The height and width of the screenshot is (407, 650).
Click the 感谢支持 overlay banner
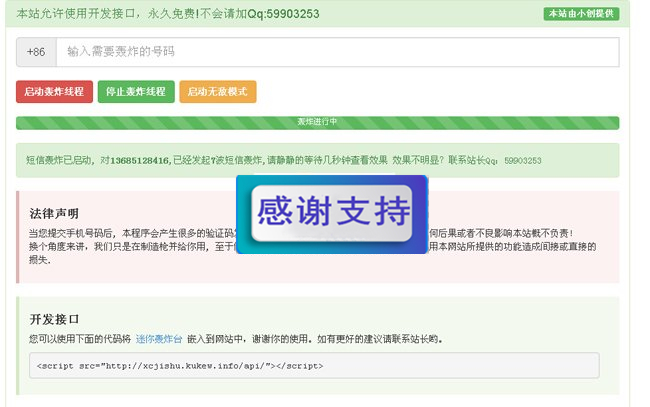click(332, 214)
